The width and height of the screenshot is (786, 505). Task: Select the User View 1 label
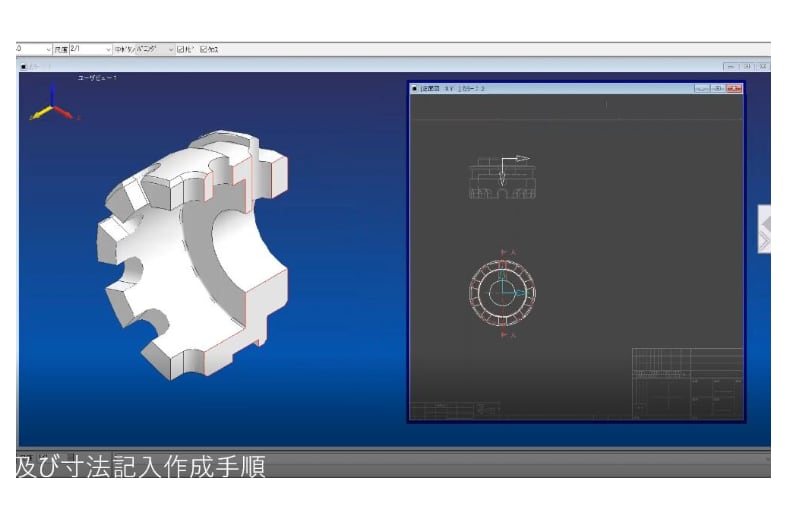point(97,78)
